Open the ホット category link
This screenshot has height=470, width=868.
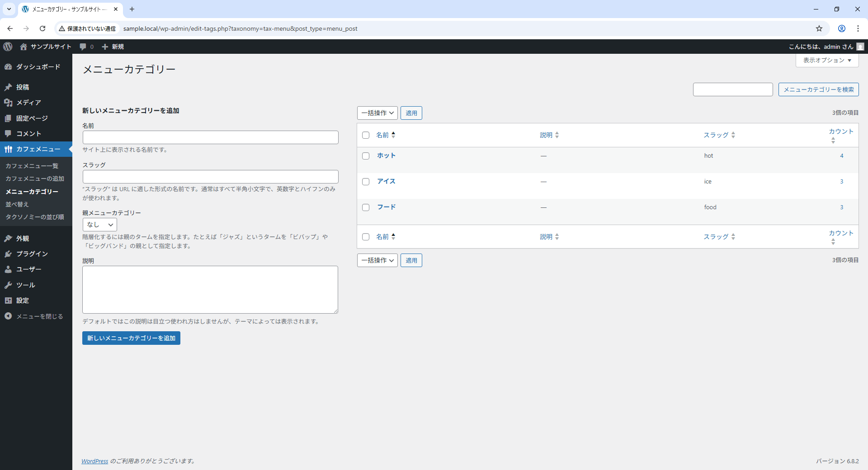(387, 155)
